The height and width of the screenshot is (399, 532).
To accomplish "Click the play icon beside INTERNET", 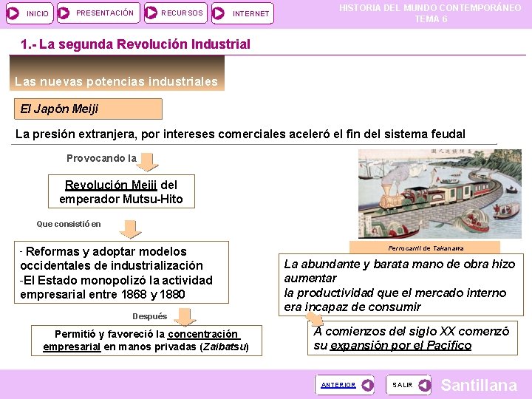I will tap(218, 13).
